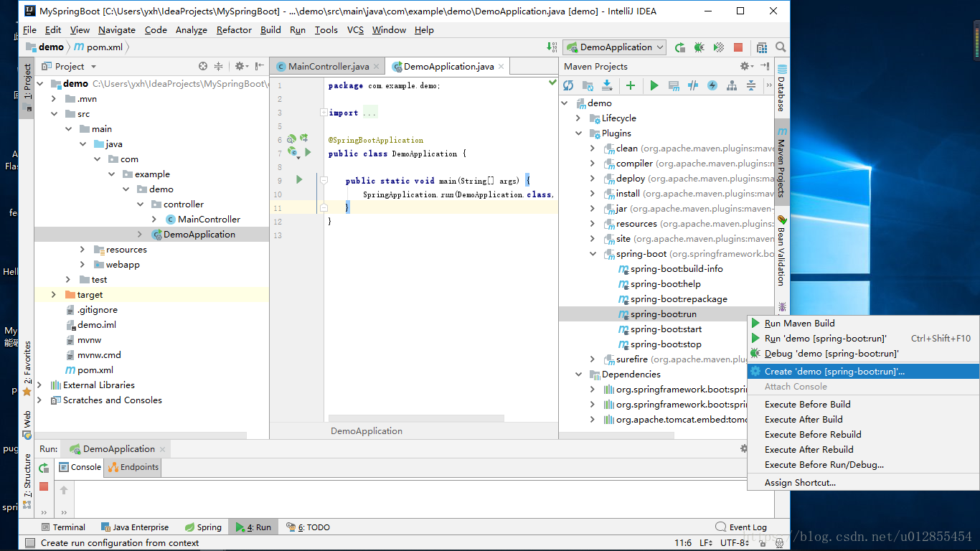Open the 6: TODO tool window
The image size is (980, 551).
pos(308,527)
